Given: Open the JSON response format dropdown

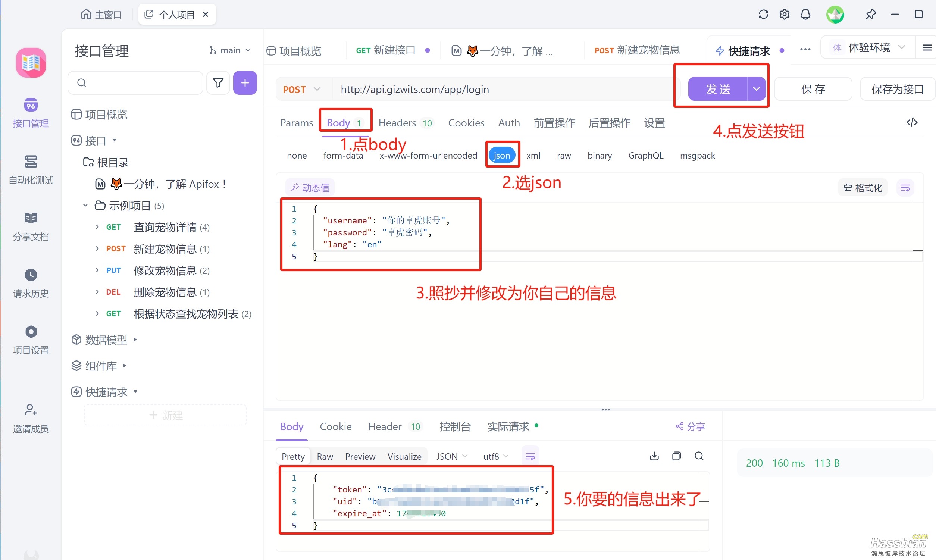Looking at the screenshot, I should coord(452,456).
